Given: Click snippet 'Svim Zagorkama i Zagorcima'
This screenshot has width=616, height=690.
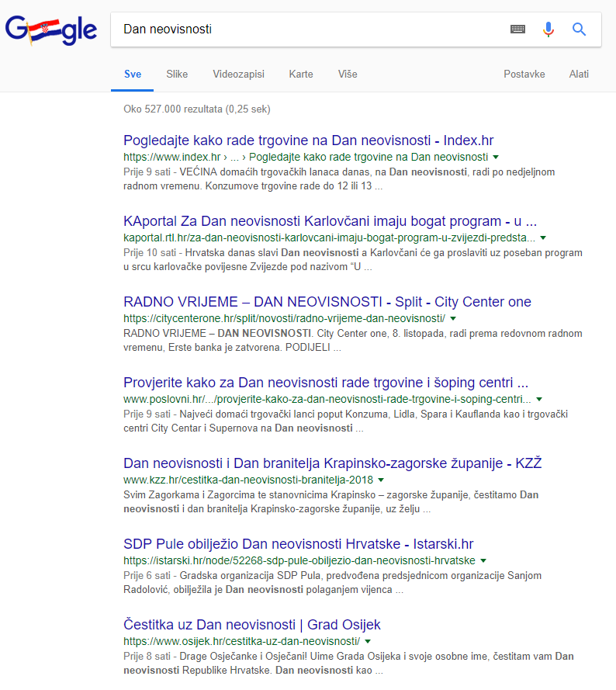Looking at the screenshot, I should point(330,502).
